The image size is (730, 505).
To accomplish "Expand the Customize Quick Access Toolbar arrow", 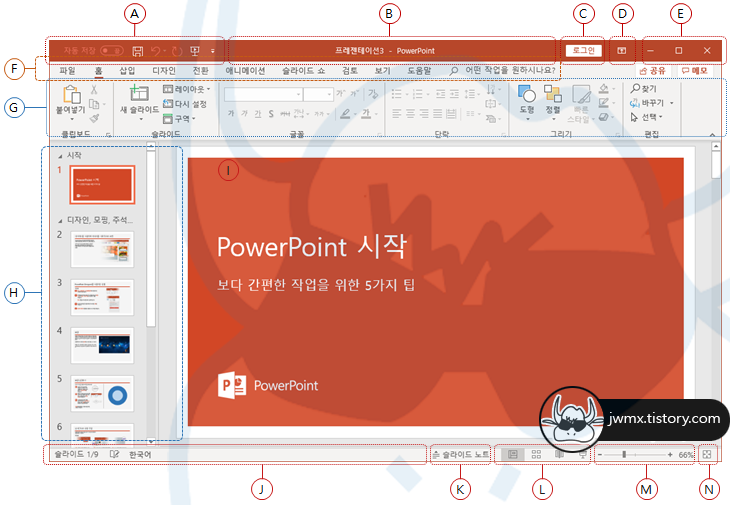I will pos(213,51).
